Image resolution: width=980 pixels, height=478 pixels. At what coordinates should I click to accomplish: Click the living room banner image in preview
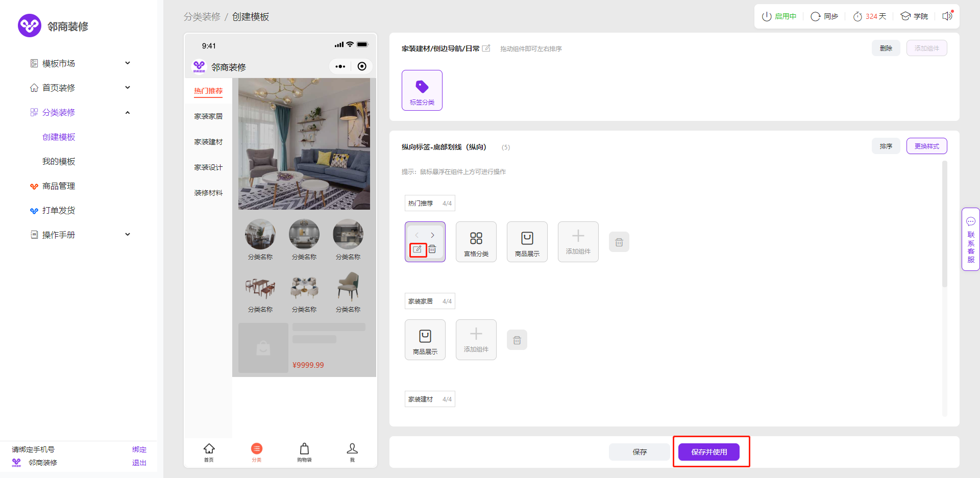point(304,144)
